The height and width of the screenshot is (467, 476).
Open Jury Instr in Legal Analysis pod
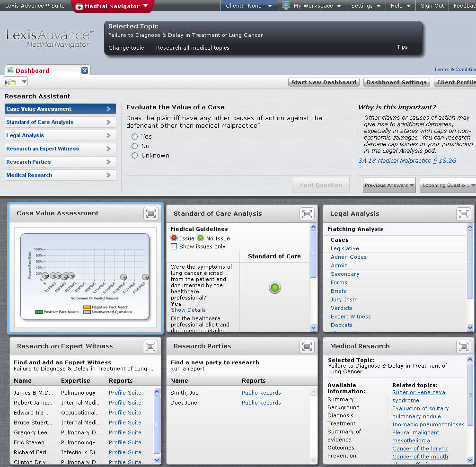344,300
